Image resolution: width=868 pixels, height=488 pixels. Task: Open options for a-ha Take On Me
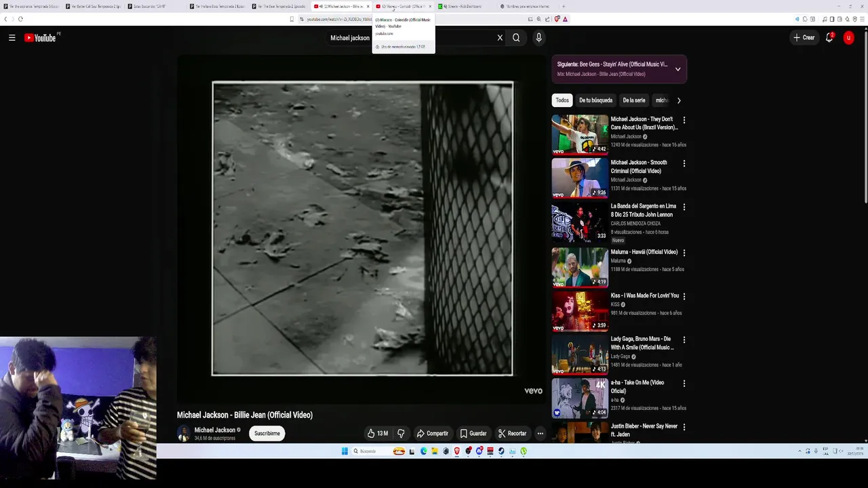pyautogui.click(x=684, y=383)
